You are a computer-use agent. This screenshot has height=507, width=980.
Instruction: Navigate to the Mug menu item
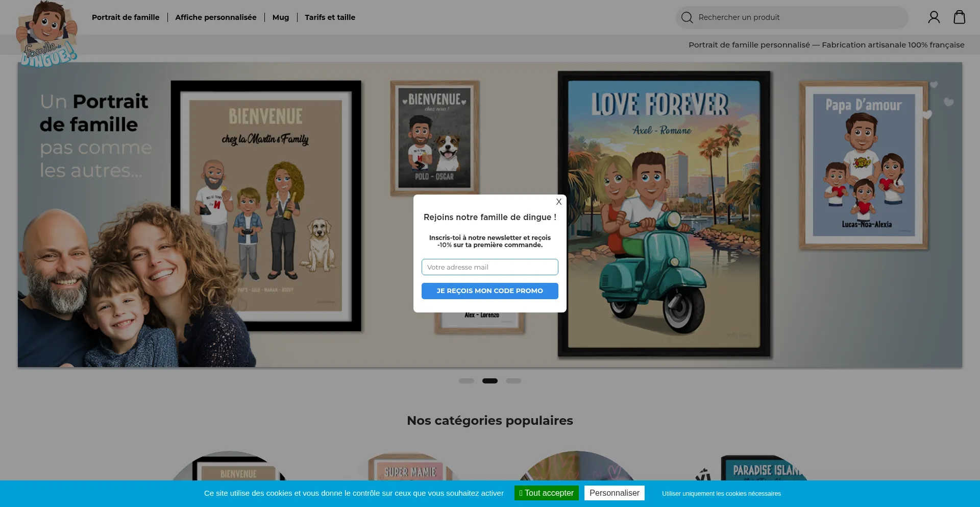280,17
